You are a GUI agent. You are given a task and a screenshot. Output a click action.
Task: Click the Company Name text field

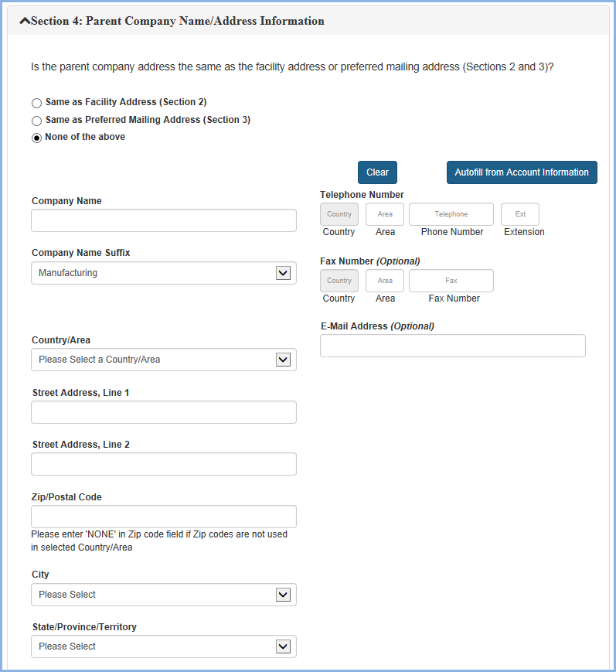(163, 220)
